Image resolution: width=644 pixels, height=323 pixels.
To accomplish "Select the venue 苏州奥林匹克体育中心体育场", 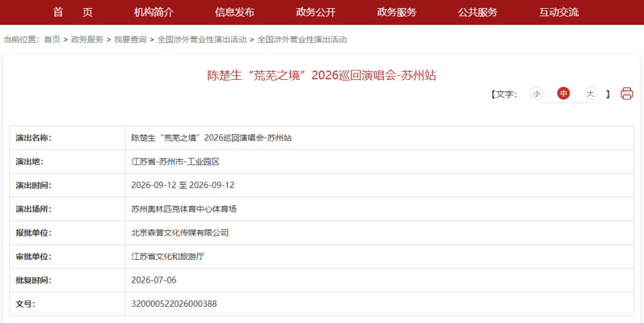I will tap(184, 209).
